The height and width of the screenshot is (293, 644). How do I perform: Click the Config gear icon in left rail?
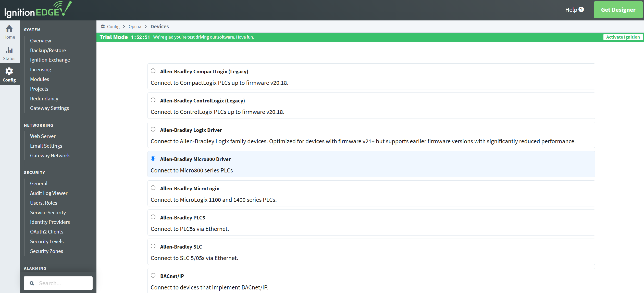9,71
